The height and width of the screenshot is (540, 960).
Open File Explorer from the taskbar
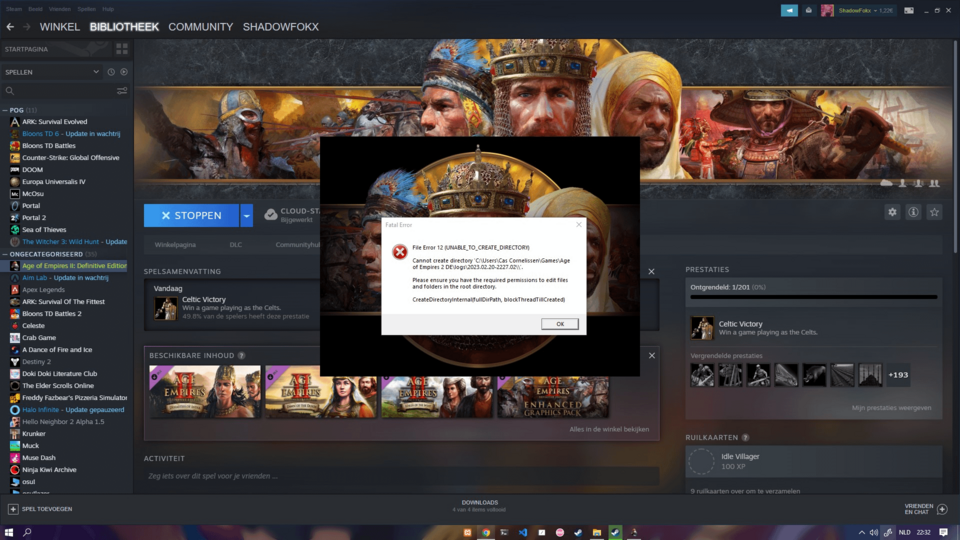point(596,532)
